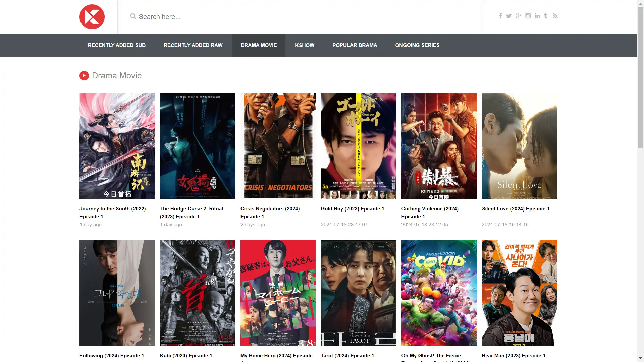Image resolution: width=644 pixels, height=362 pixels.
Task: Open Crisis Negotiators (2024) Episode 1 link
Action: (270, 213)
